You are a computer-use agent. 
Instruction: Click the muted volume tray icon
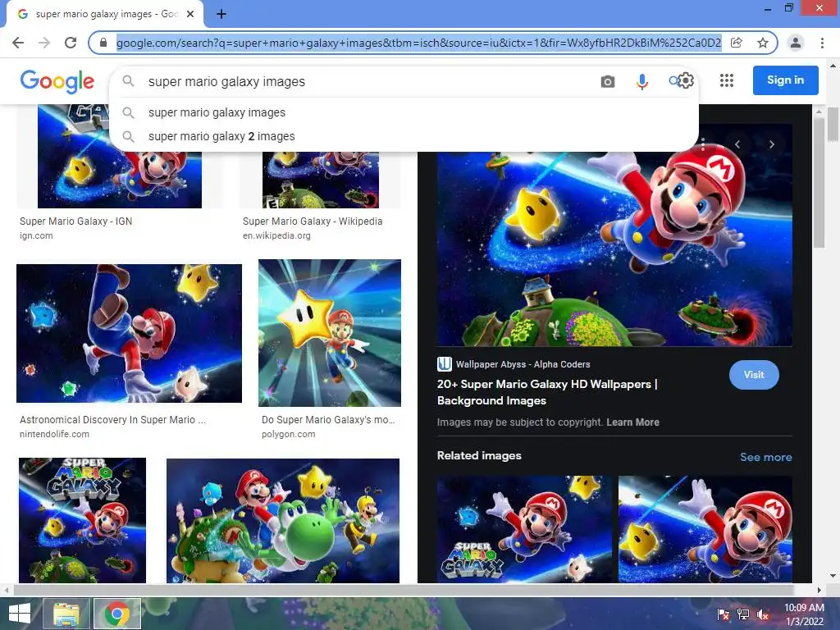pyautogui.click(x=763, y=614)
